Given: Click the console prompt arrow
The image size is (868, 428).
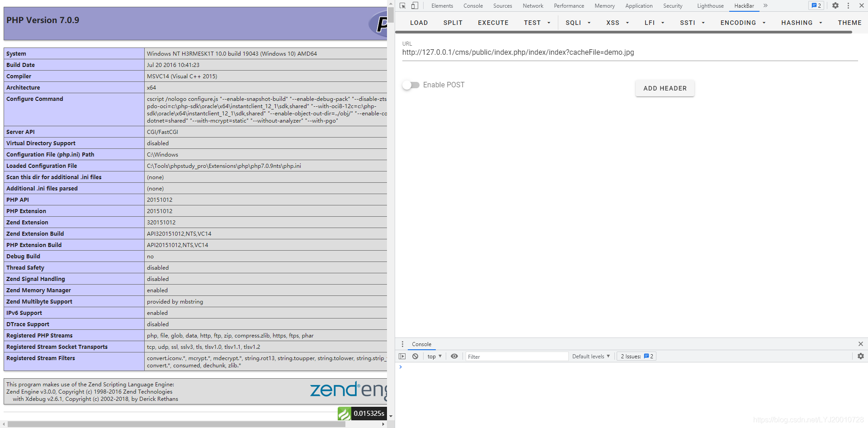Looking at the screenshot, I should pos(401,367).
